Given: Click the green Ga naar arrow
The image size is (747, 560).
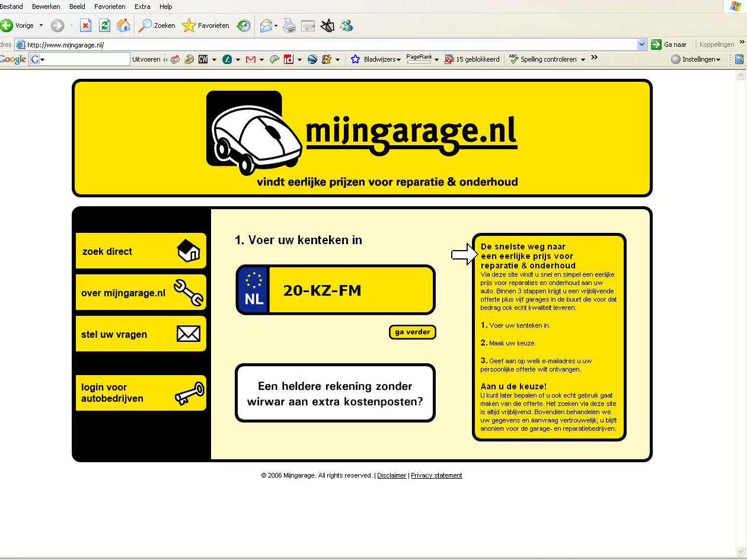Looking at the screenshot, I should pos(656,44).
